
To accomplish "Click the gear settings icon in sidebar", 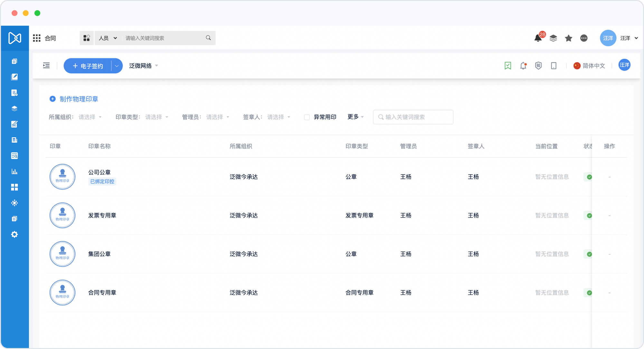I will point(14,234).
